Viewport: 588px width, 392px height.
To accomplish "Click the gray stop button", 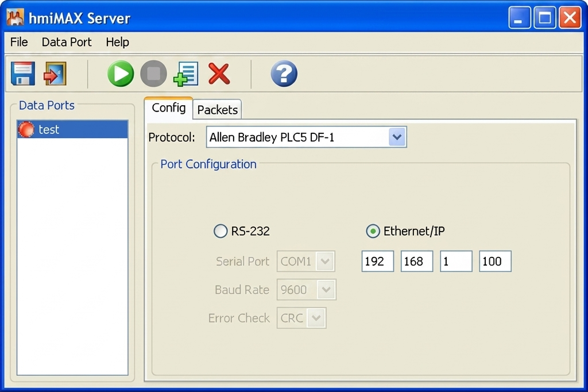I will (x=153, y=74).
